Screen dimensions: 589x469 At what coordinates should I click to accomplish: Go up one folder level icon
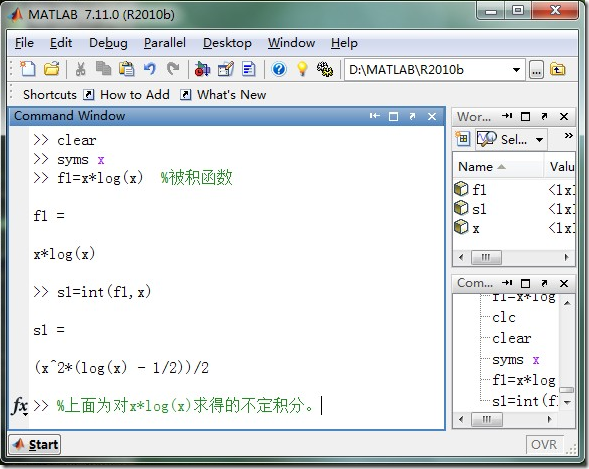pyautogui.click(x=557, y=69)
